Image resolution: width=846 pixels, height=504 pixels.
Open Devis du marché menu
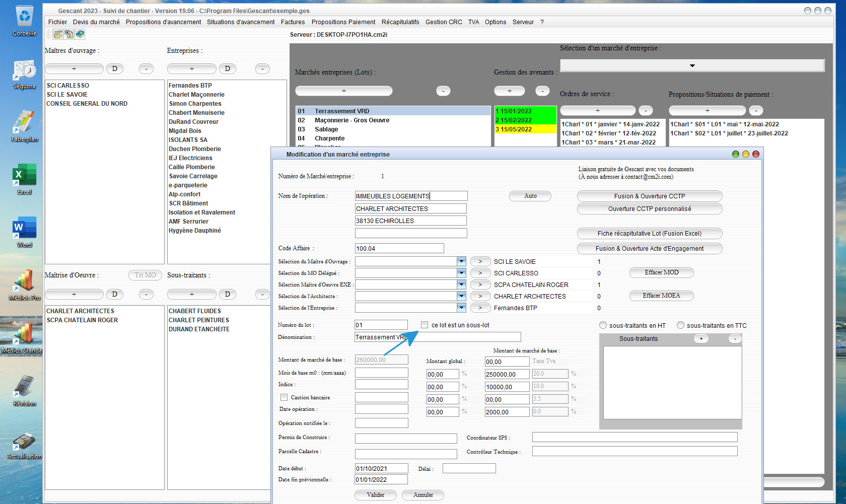pyautogui.click(x=96, y=22)
